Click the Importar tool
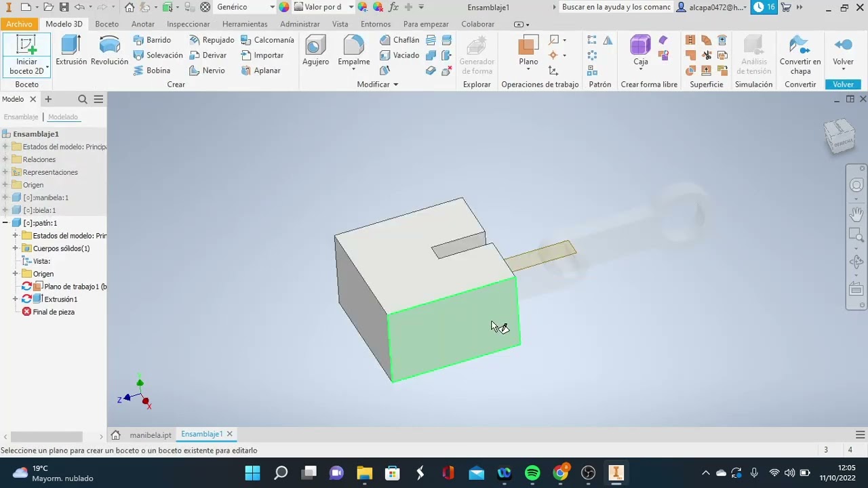This screenshot has width=868, height=488. 262,55
